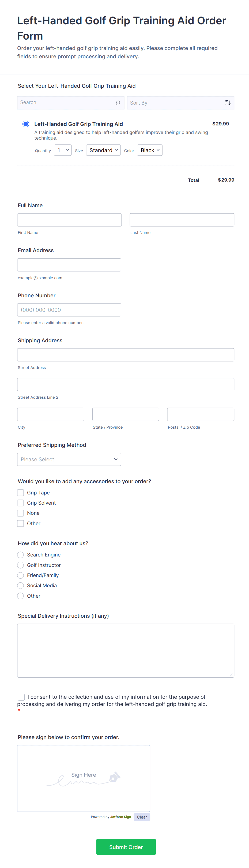
Task: Open the Preferred Shipping Method dropdown
Action: click(x=69, y=459)
